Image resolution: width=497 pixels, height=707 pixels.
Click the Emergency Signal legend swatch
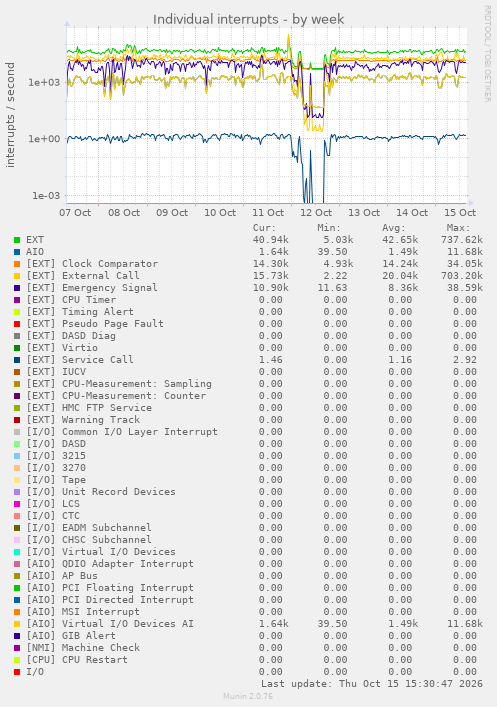(17, 288)
